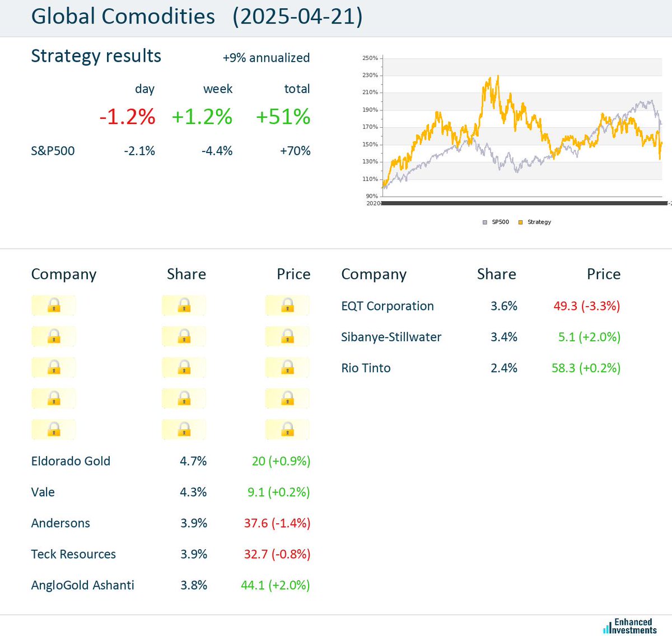Select the Eldorado Gold company name

pyautogui.click(x=71, y=461)
